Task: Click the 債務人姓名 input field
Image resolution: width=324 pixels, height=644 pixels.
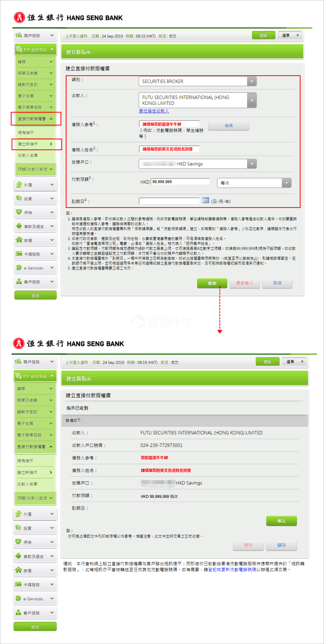Action: coord(169,149)
